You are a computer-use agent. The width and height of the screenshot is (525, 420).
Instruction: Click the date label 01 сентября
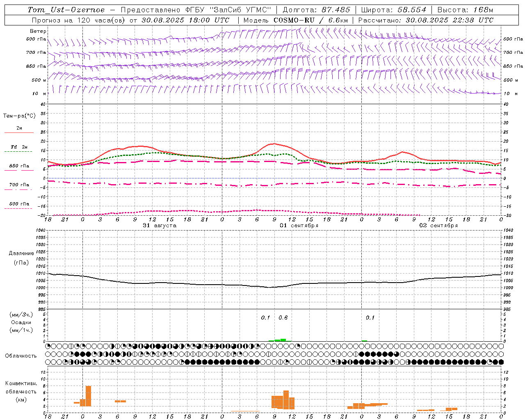click(299, 226)
